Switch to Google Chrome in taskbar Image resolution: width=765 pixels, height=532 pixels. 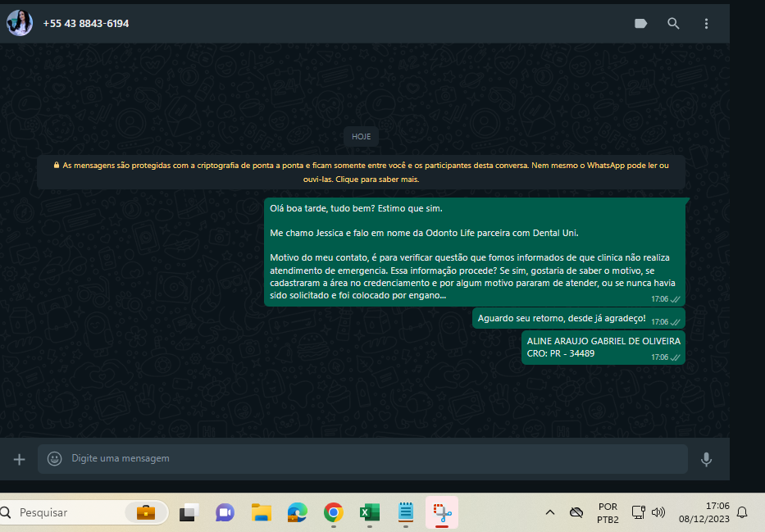[x=333, y=512]
